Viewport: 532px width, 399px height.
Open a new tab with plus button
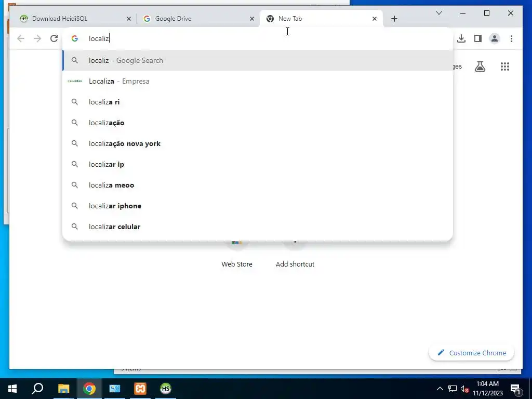coord(394,19)
